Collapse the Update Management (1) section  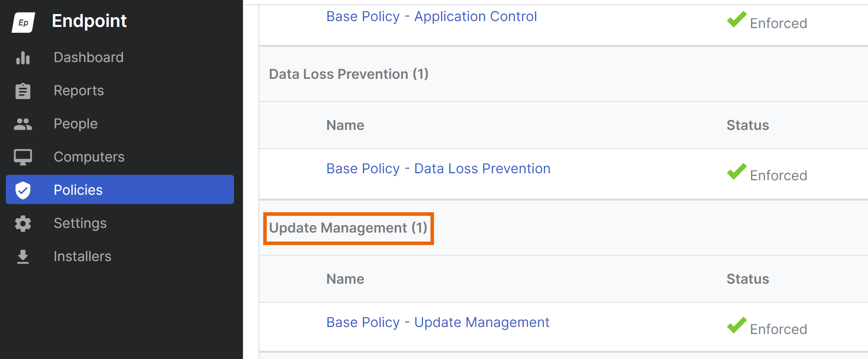[348, 228]
